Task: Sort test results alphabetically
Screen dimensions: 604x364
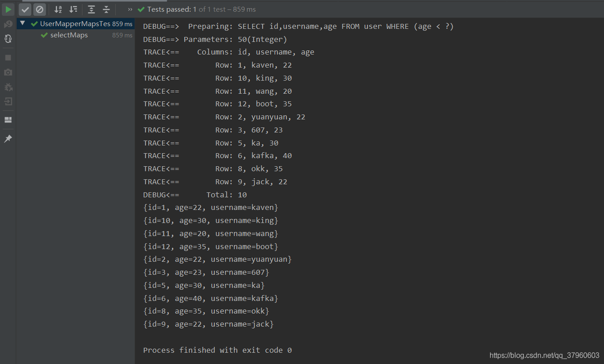Action: point(58,9)
